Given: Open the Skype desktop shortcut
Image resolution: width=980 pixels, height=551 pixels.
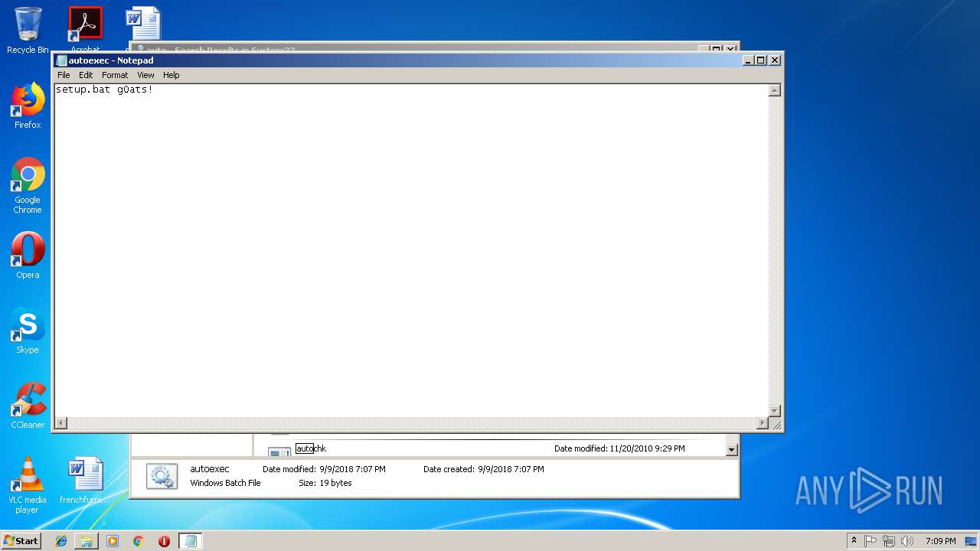Looking at the screenshot, I should pyautogui.click(x=28, y=331).
